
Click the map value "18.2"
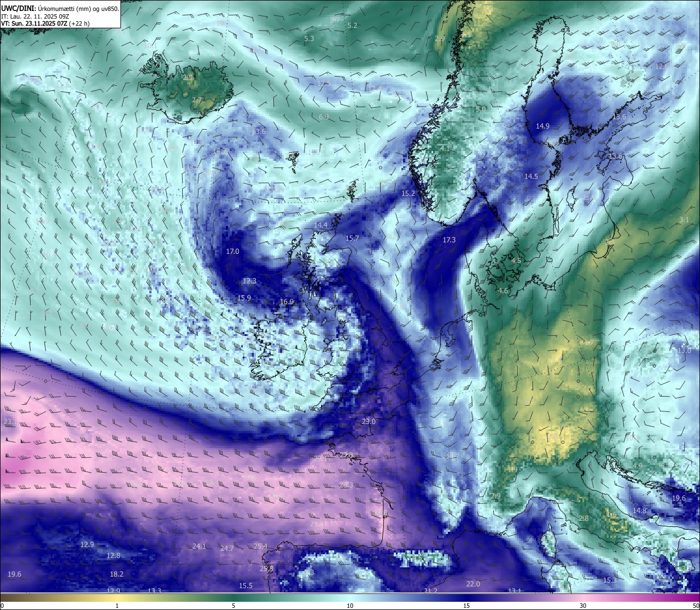pos(116,574)
